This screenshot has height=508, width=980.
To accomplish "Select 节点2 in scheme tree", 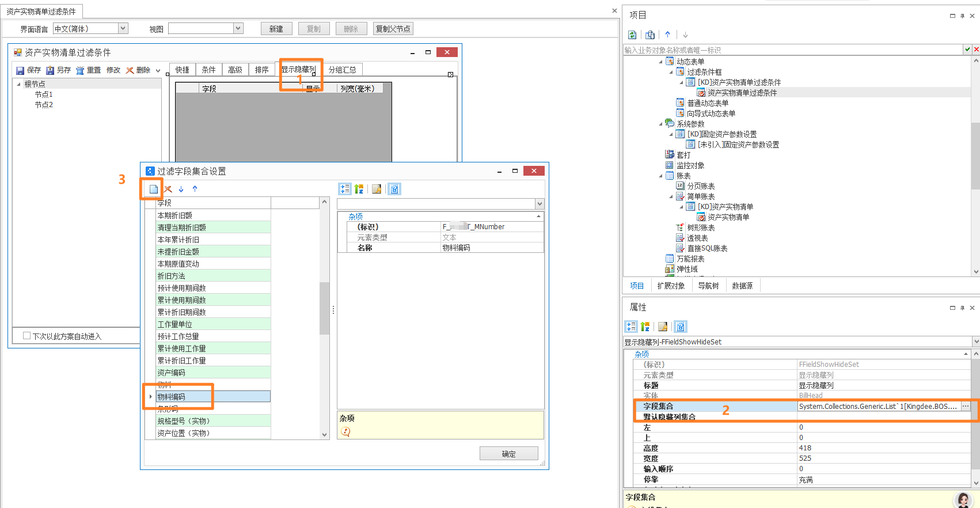I will 44,105.
